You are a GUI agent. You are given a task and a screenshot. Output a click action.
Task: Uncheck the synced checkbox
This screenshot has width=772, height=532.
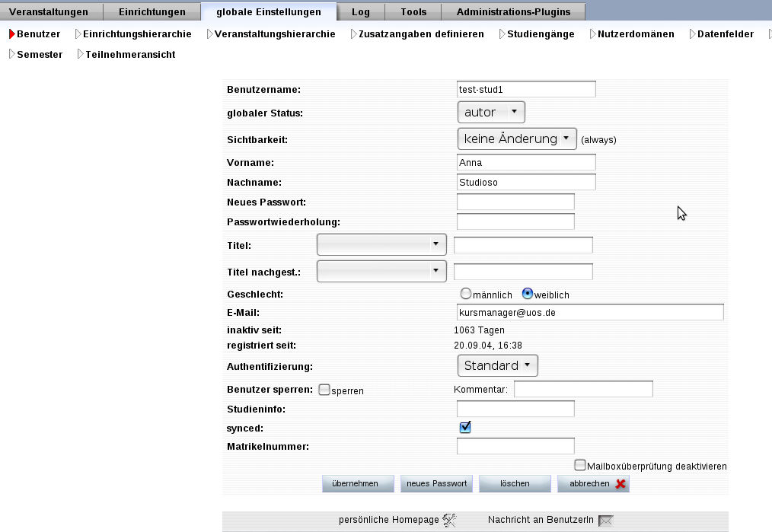[465, 428]
